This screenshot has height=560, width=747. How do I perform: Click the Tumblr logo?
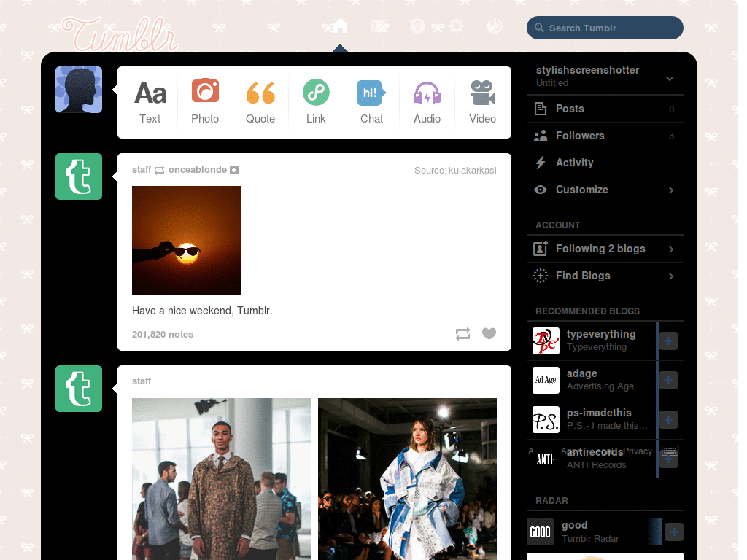coord(120,34)
